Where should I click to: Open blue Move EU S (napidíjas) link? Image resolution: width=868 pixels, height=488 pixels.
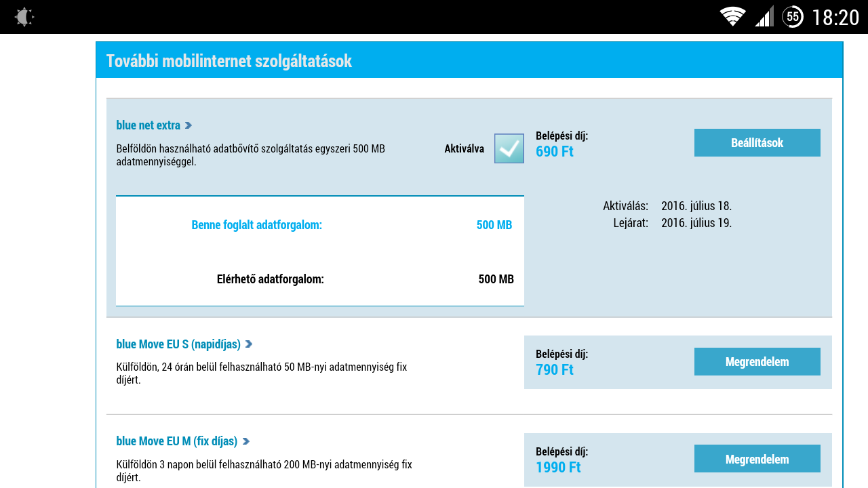178,344
